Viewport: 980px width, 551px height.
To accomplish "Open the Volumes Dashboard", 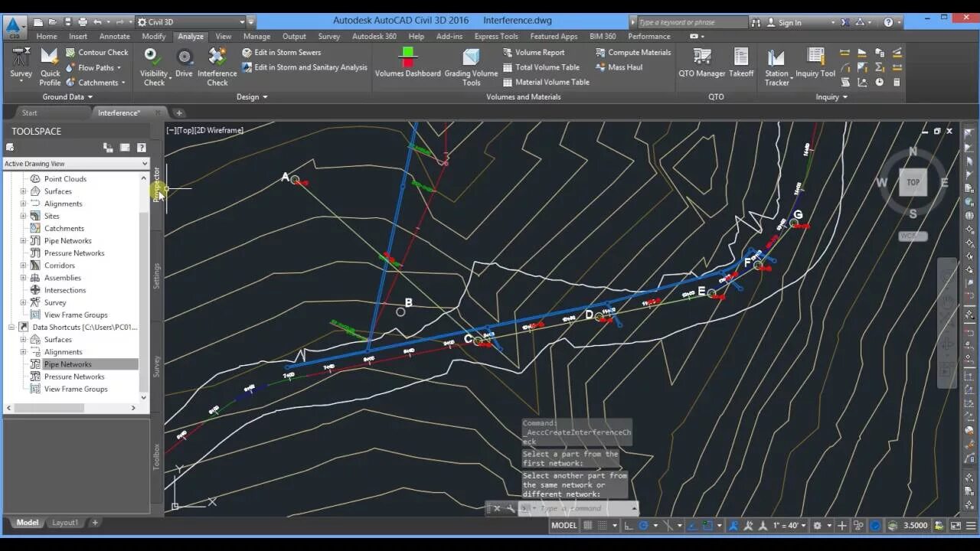I will pos(407,63).
